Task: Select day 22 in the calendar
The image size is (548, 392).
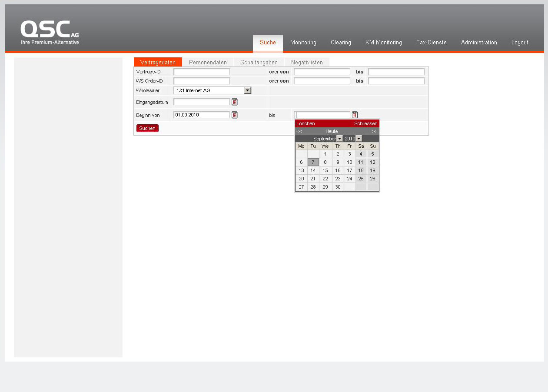Action: (x=325, y=179)
